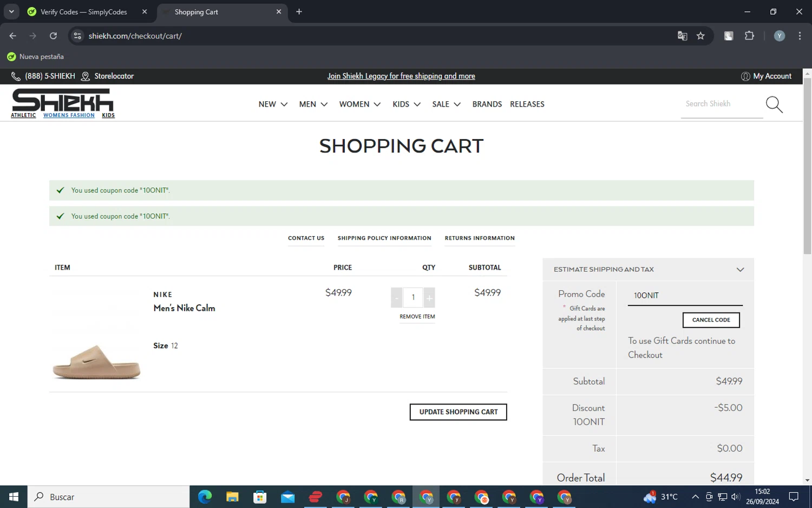This screenshot has height=508, width=812.
Task: Expand the NEW menu
Action: pos(273,104)
